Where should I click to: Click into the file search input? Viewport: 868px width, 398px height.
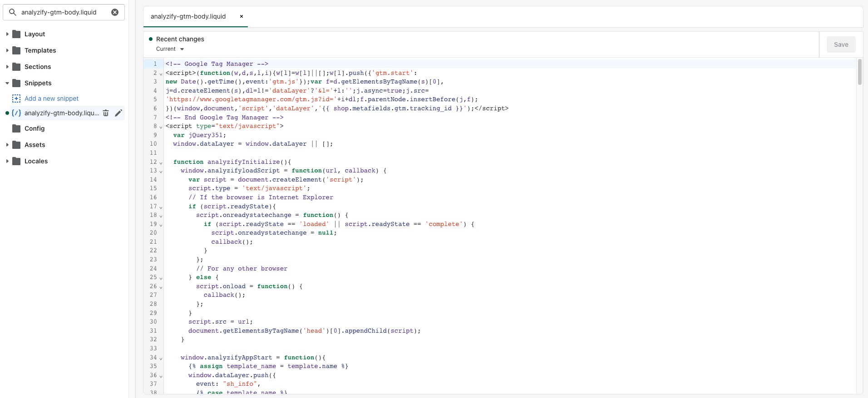(64, 12)
